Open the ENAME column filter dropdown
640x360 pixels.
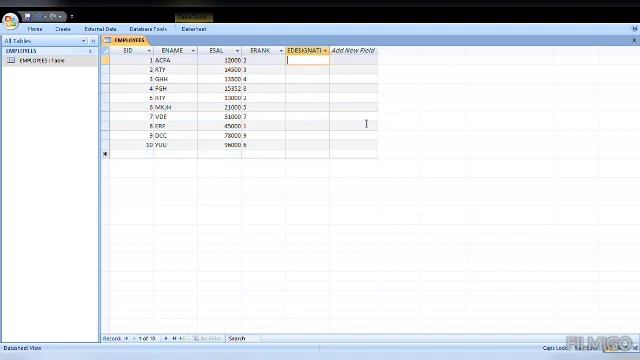[193, 51]
